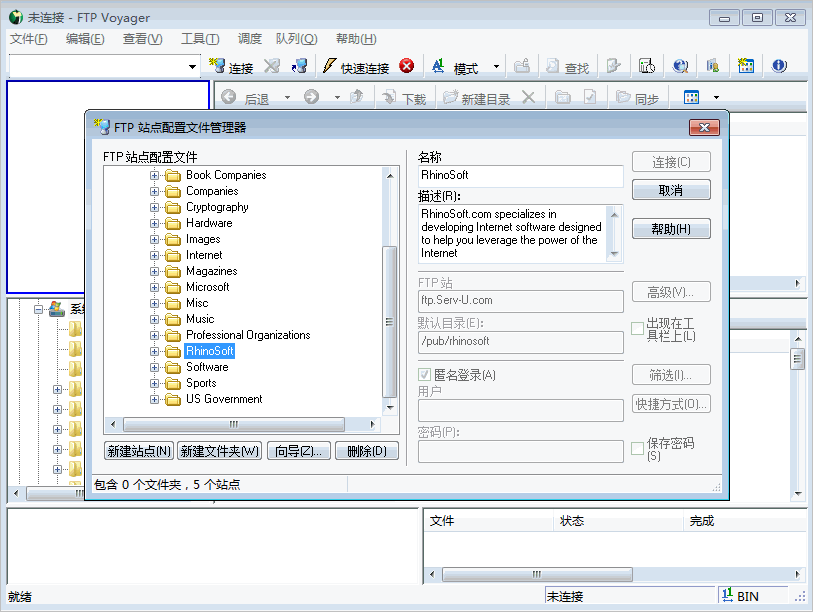Click the printer-like icon after 模式 dropdown

[522, 66]
